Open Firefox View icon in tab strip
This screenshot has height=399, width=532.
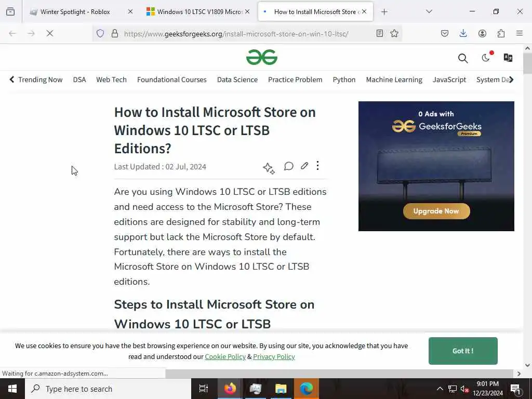click(x=10, y=11)
